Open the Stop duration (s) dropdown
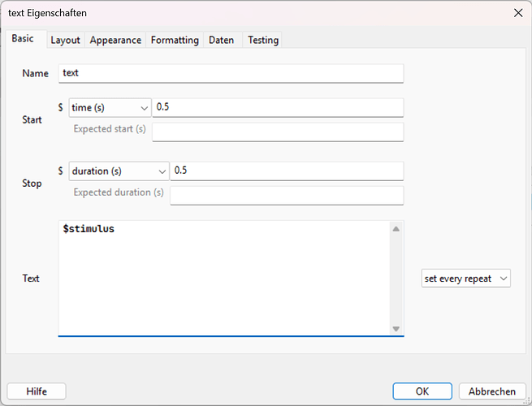532x406 pixels. tap(119, 171)
